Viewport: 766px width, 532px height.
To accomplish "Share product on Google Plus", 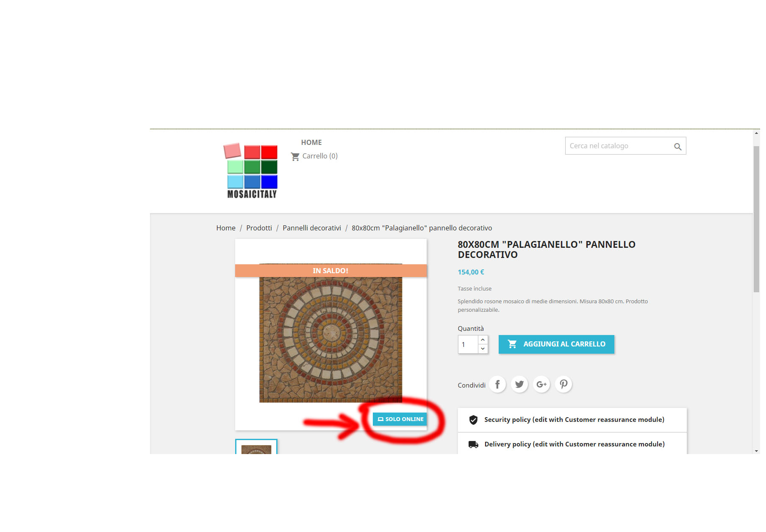I will (541, 385).
